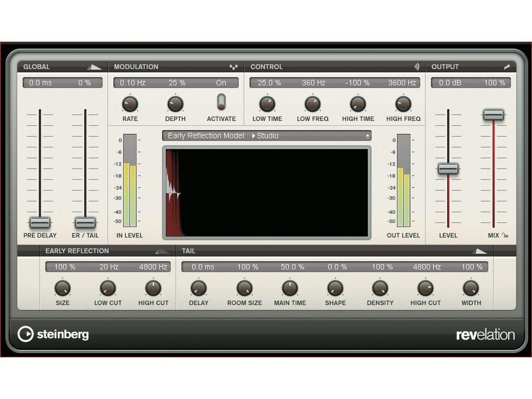The image size is (532, 399).
Task: Click the Global section ramp icon
Action: click(95, 67)
